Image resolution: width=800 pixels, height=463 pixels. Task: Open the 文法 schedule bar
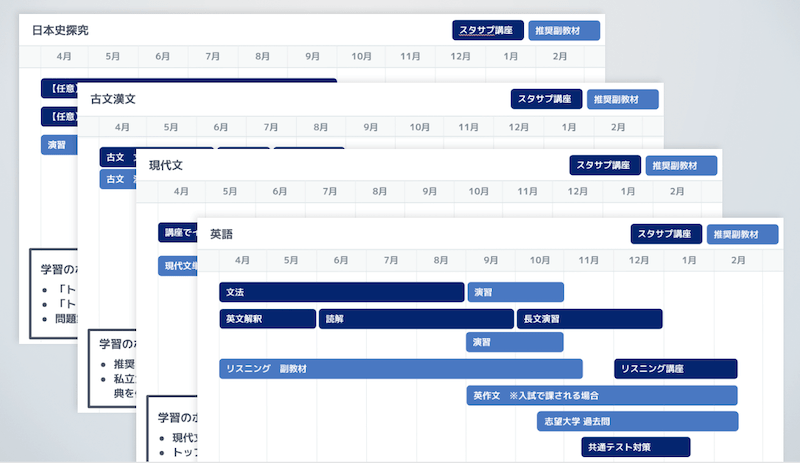(x=341, y=292)
